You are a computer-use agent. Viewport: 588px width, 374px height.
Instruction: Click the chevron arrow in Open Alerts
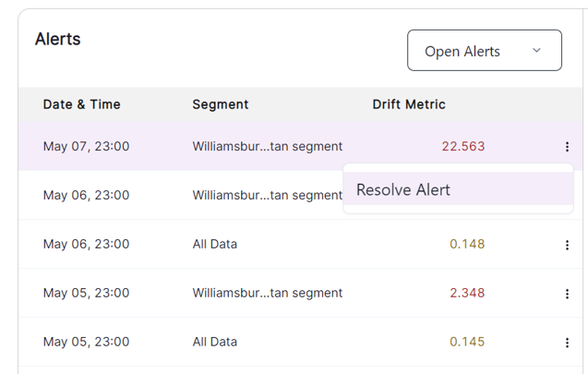pos(536,50)
